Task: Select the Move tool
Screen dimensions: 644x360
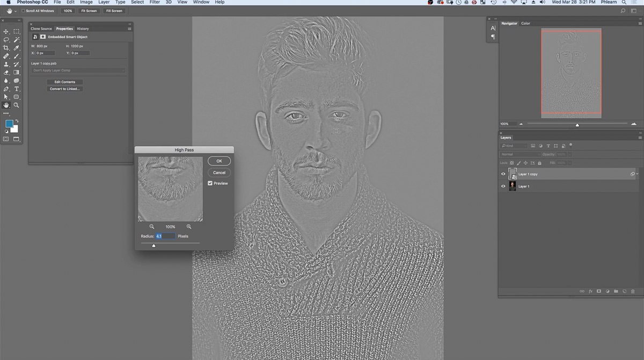Action: [6, 32]
